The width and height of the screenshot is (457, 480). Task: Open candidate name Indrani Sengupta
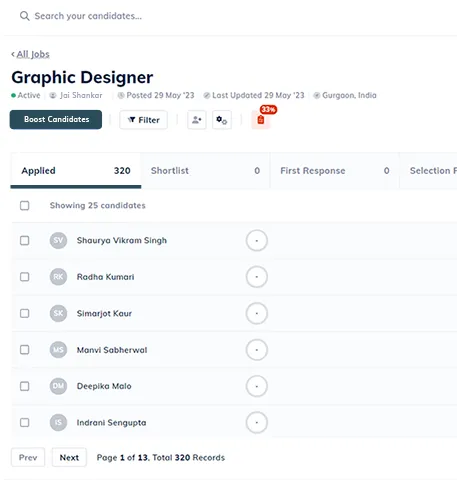click(x=111, y=423)
